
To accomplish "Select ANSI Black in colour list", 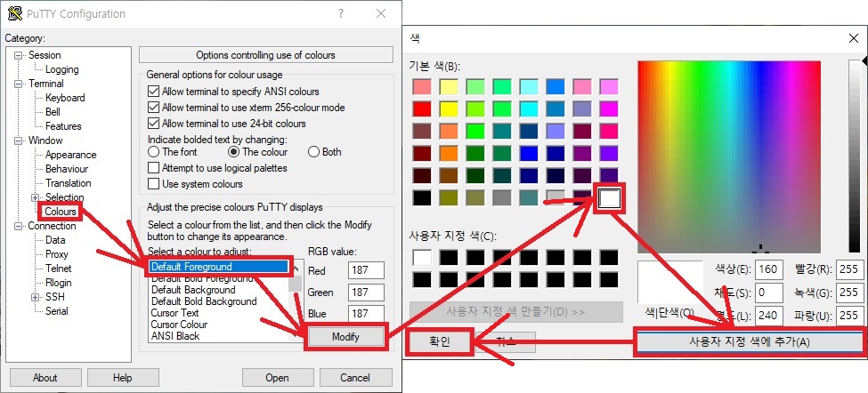I will point(174,336).
